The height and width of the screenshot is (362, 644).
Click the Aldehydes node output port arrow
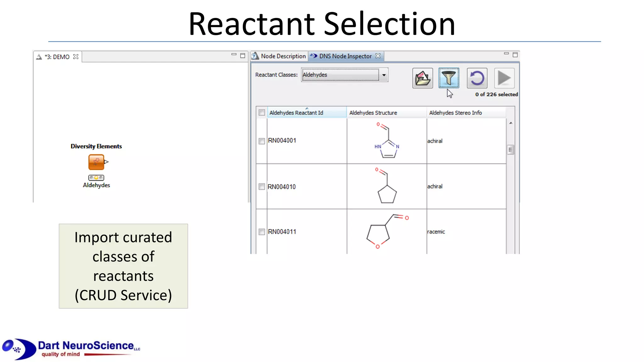[106, 162]
